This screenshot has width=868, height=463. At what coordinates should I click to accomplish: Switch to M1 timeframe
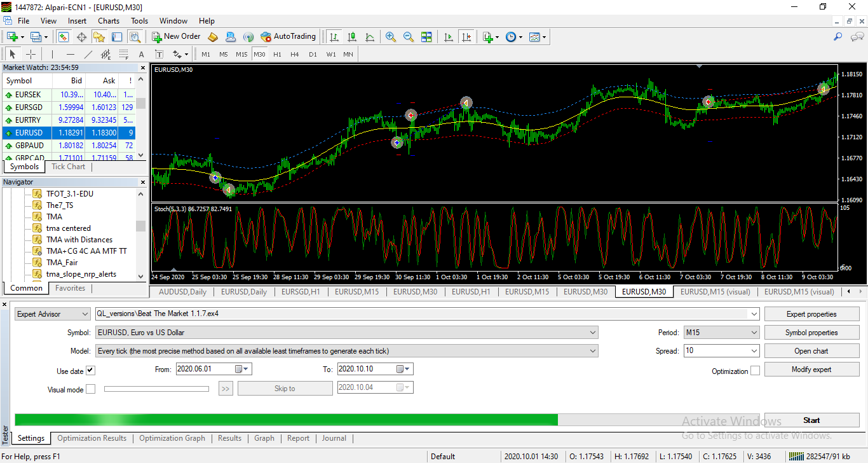206,54
